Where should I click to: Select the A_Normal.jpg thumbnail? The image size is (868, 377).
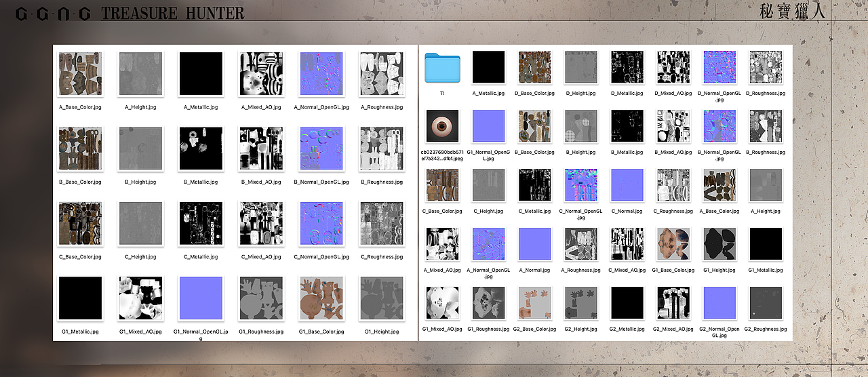(534, 244)
